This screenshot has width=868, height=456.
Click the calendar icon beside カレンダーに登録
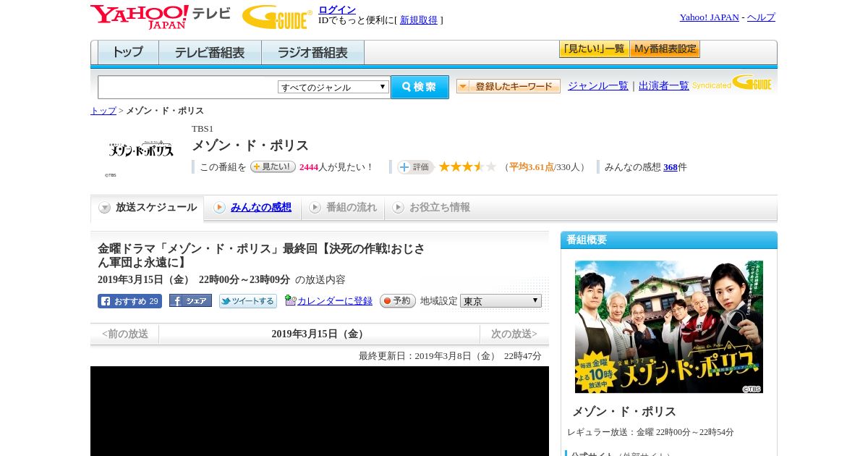[x=291, y=300]
